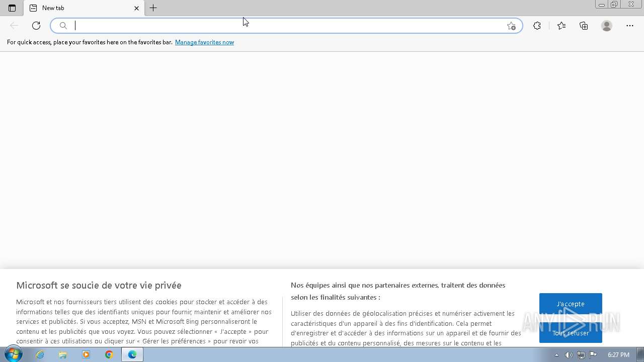Click the address bar search field
Viewport: 644px width, 362px height.
click(x=287, y=26)
